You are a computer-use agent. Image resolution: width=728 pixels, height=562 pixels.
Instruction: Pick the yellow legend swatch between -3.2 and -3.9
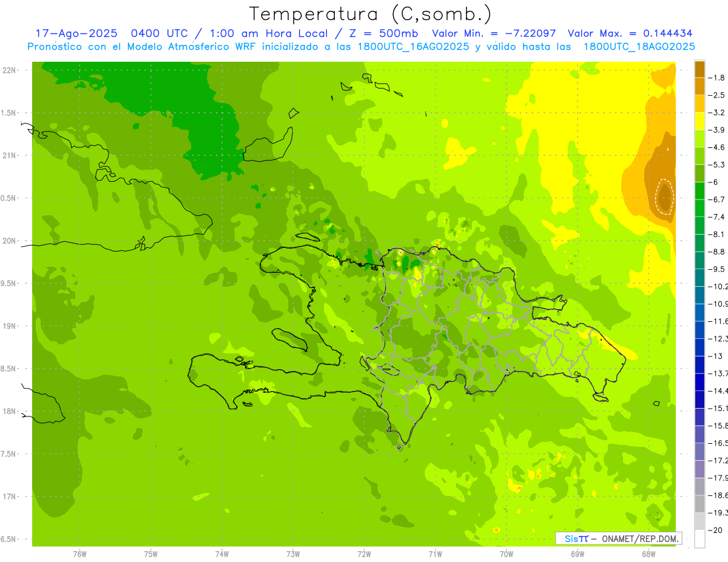tap(699, 121)
